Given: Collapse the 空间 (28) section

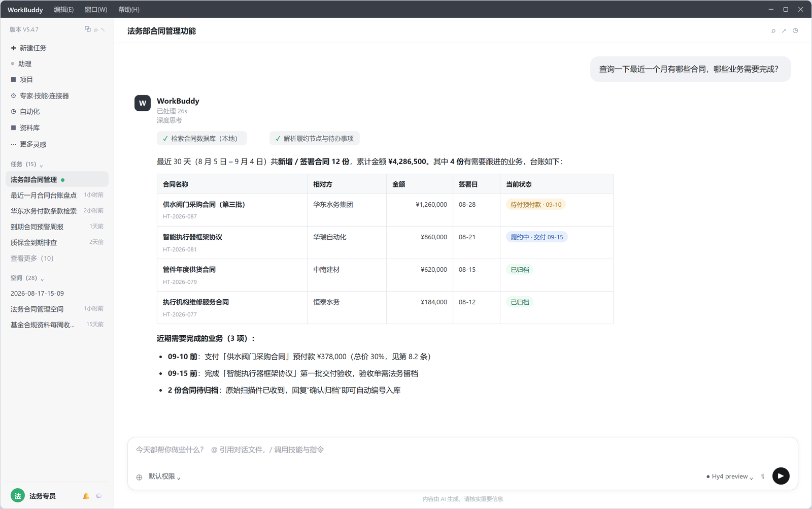Looking at the screenshot, I should pyautogui.click(x=27, y=278).
